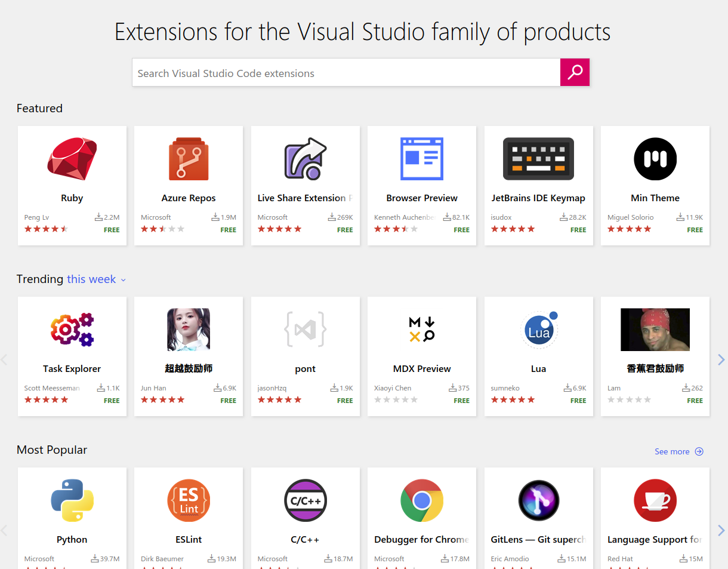Click the 'Browser Preview' extension title

tap(422, 198)
